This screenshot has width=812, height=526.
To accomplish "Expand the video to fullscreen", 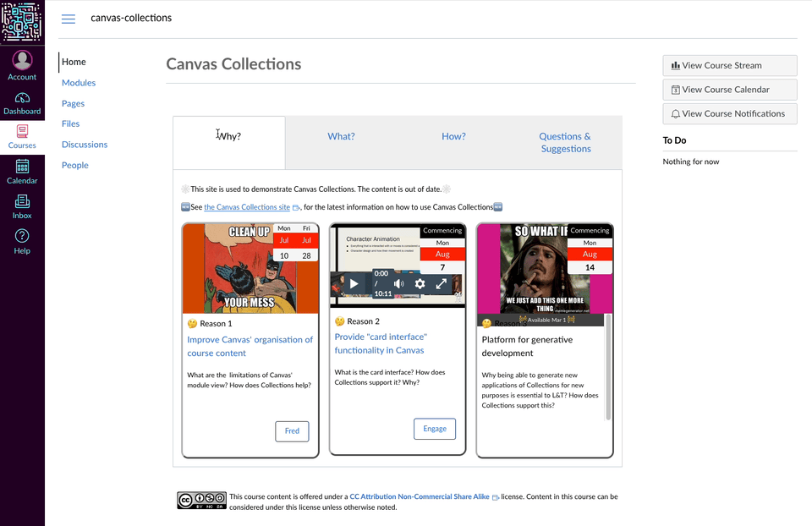I will point(442,283).
